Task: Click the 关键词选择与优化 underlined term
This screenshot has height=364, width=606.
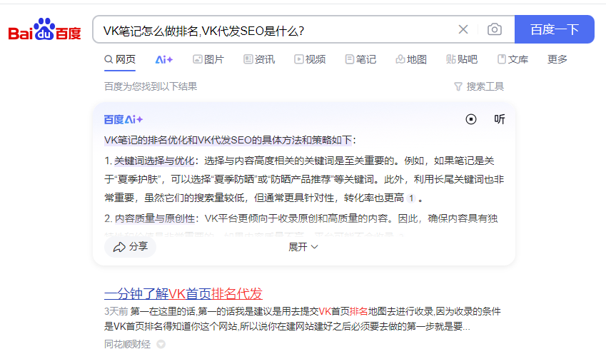Action: click(x=155, y=161)
